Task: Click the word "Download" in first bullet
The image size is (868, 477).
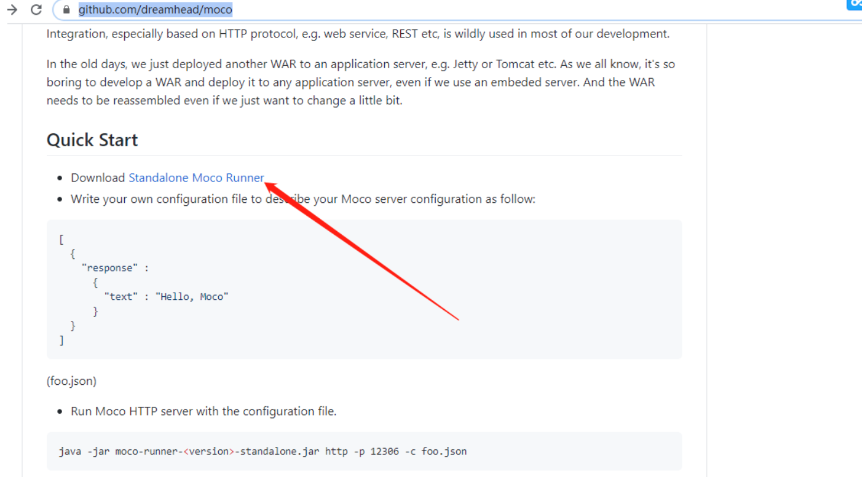Action: [98, 178]
